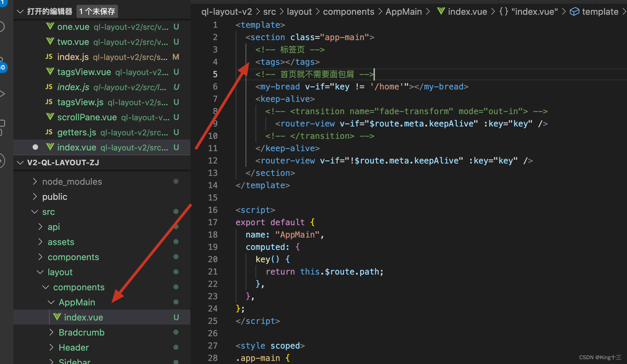Click the '<style scoped>' line

pyautogui.click(x=270, y=345)
